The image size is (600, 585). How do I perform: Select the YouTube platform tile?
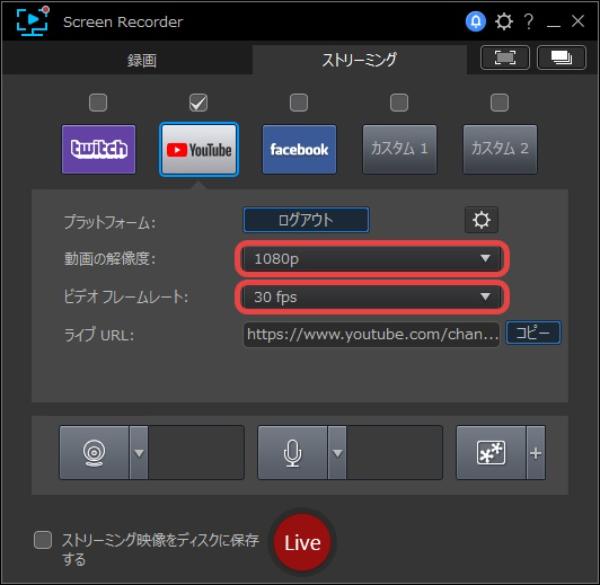[199, 149]
